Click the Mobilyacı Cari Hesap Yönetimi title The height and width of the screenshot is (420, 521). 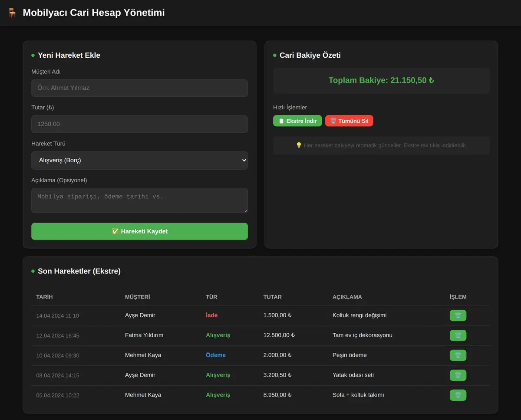click(94, 13)
